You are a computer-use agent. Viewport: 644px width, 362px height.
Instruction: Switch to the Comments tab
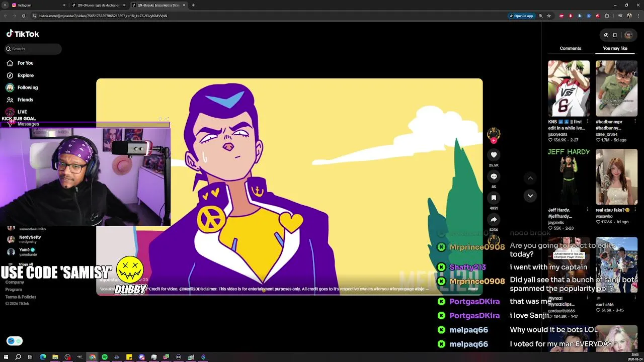[x=571, y=48]
